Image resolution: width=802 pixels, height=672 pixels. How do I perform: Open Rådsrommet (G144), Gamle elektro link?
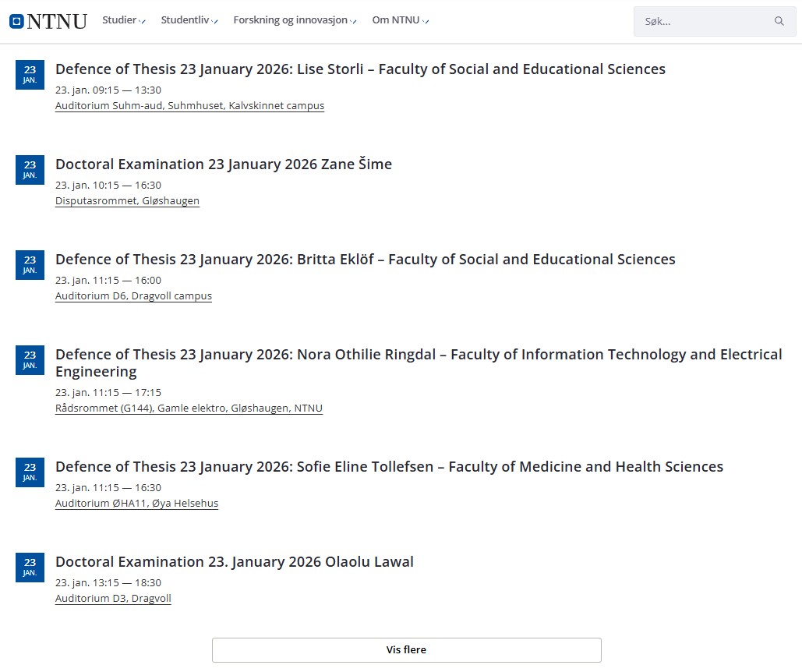pyautogui.click(x=189, y=408)
